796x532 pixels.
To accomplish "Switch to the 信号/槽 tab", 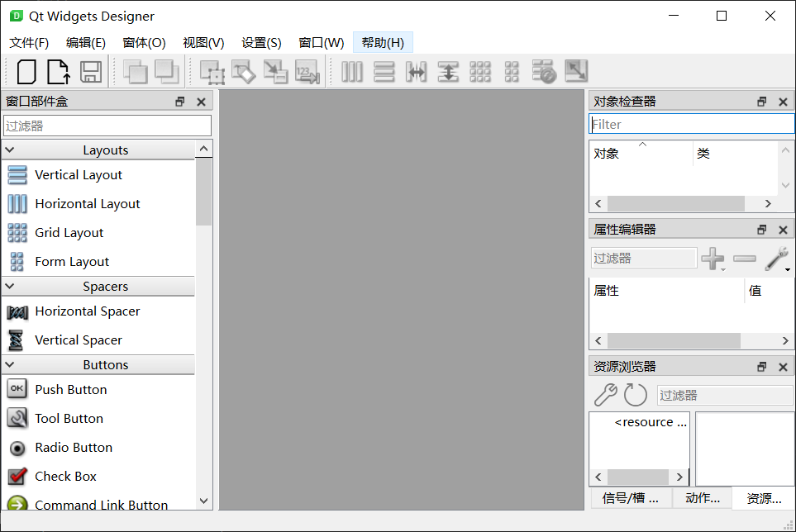I will point(630,498).
